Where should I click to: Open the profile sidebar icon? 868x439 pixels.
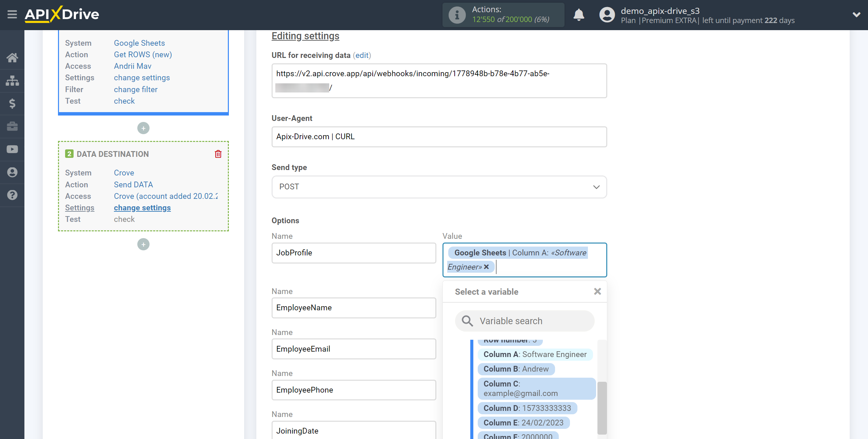coord(12,172)
